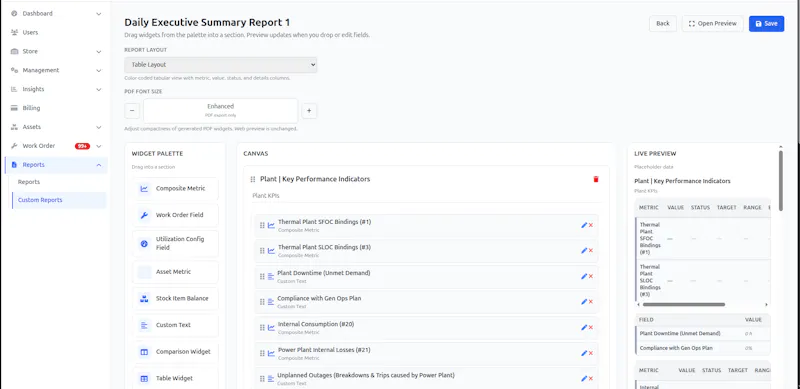
Task: Expand the Assets menu chevron
Action: (x=98, y=127)
